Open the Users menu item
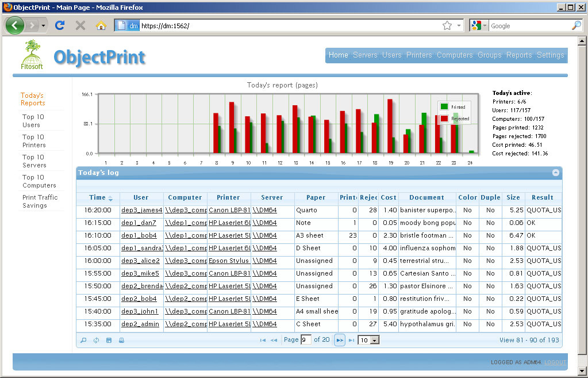 click(392, 55)
